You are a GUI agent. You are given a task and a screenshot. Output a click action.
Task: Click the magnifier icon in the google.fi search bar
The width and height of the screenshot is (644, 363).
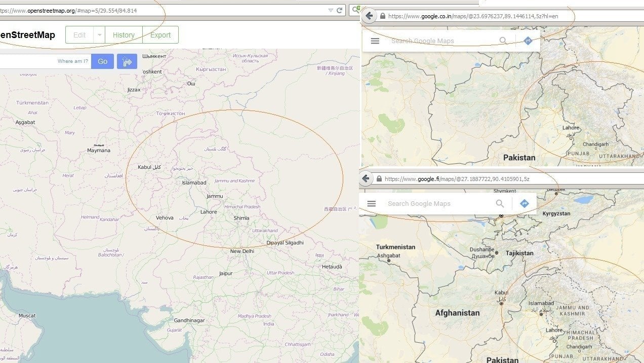tap(500, 203)
